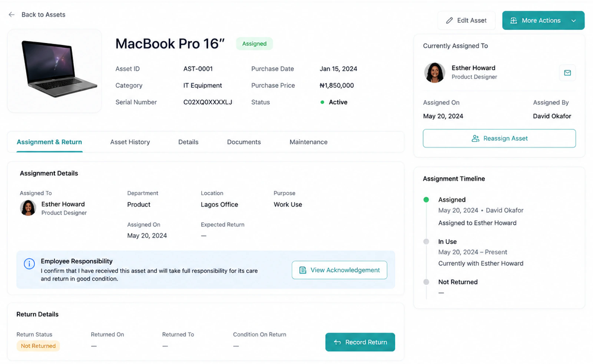Screen dimensions: 593x364
Task: Click 'Currently with Esther Howard' timeline text
Action: [481, 264]
